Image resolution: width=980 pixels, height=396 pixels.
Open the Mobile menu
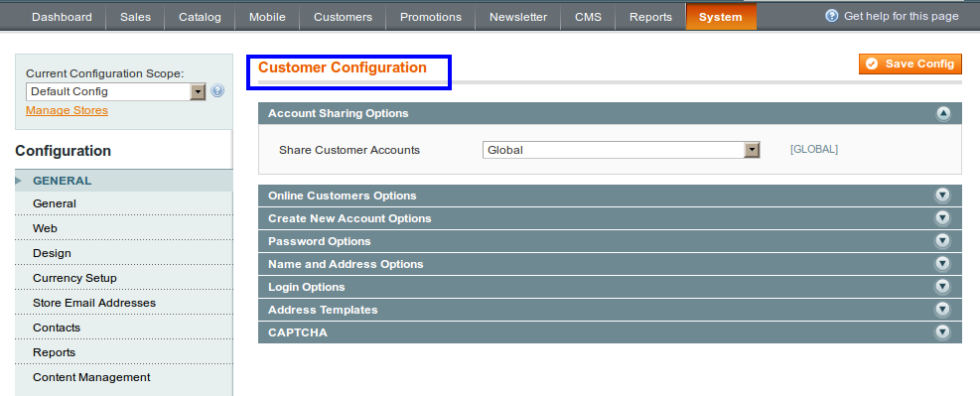pyautogui.click(x=267, y=17)
